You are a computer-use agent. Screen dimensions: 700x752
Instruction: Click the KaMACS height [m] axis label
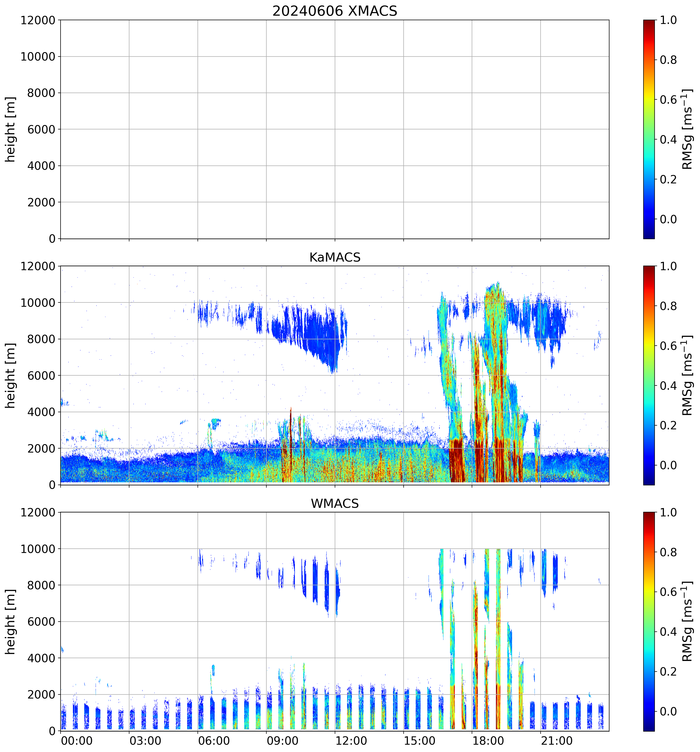point(11,375)
